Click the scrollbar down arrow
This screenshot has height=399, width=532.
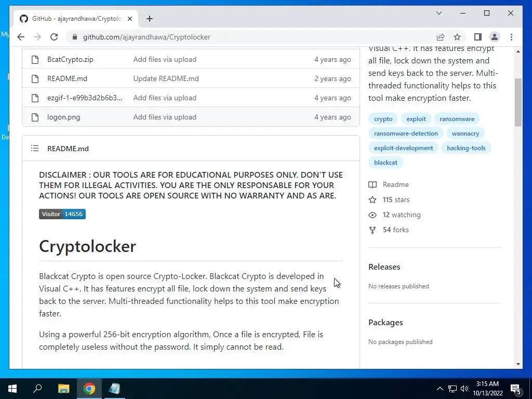tap(518, 364)
